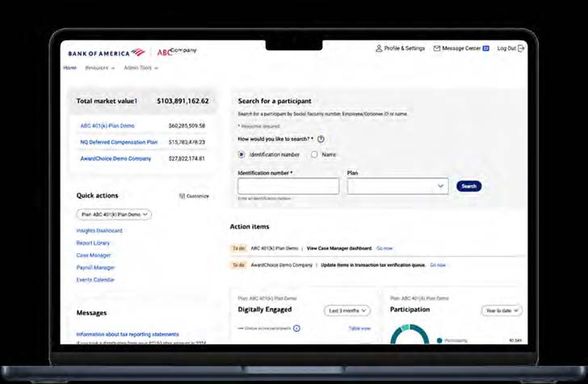Viewport: 588px width, 384px height.
Task: Open NQ Deferred Compensation Plan link
Action: point(119,142)
